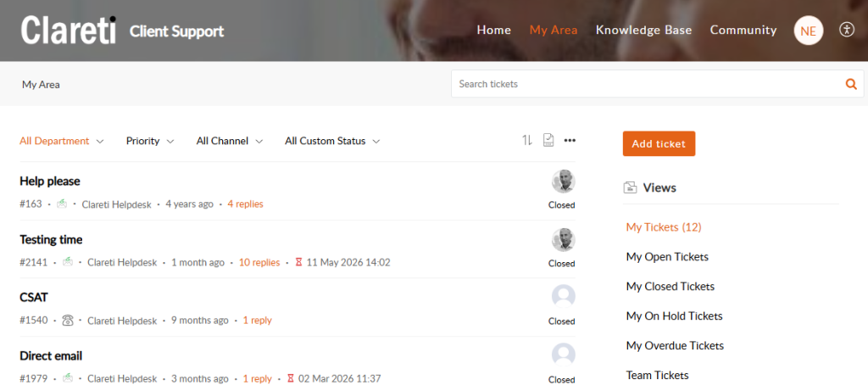Image resolution: width=868 pixels, height=391 pixels.
Task: Click the email channel icon on ticket #1979
Action: (68, 378)
